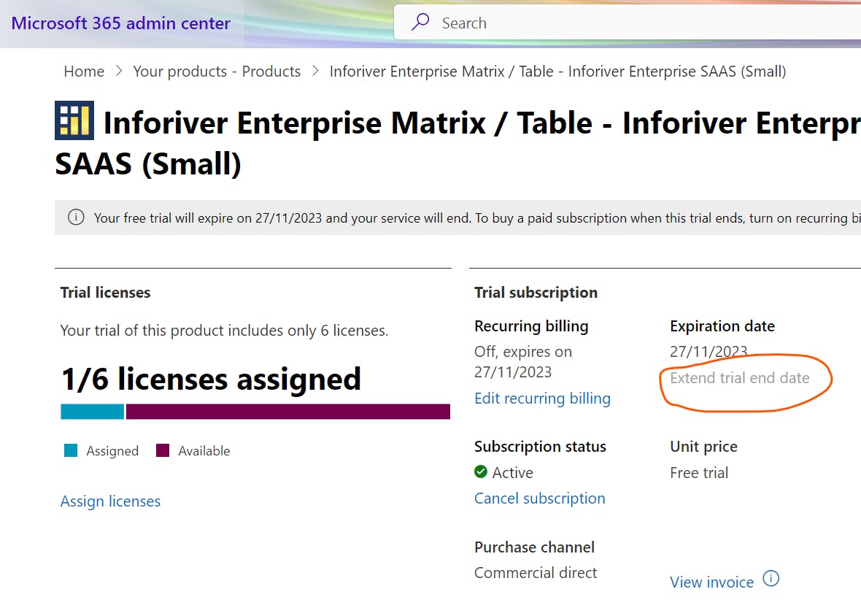Click the Inforiver product logo icon

coord(74,120)
